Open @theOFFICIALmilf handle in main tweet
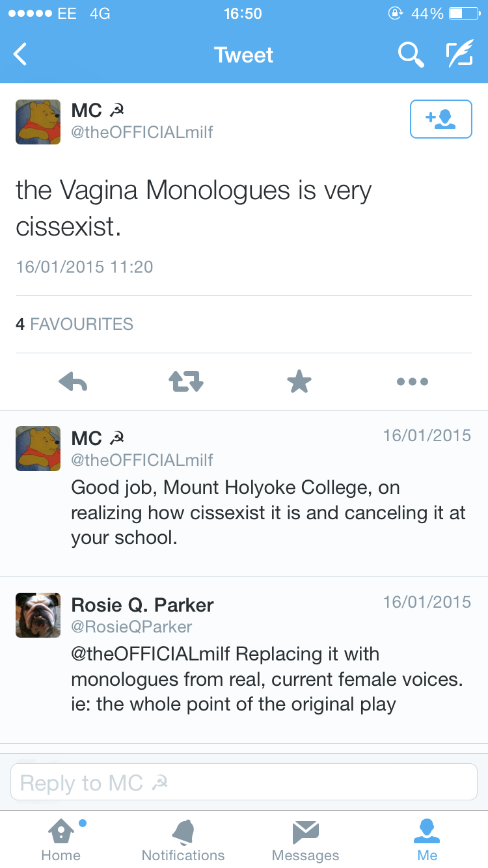This screenshot has height=868, width=488. point(142,133)
